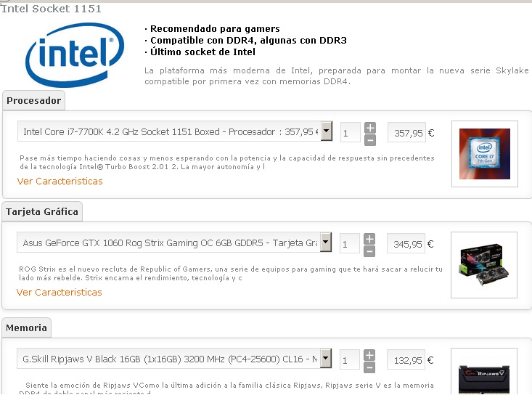
Task: Open the Asus ROG Strix card thumbnail
Action: click(x=484, y=265)
